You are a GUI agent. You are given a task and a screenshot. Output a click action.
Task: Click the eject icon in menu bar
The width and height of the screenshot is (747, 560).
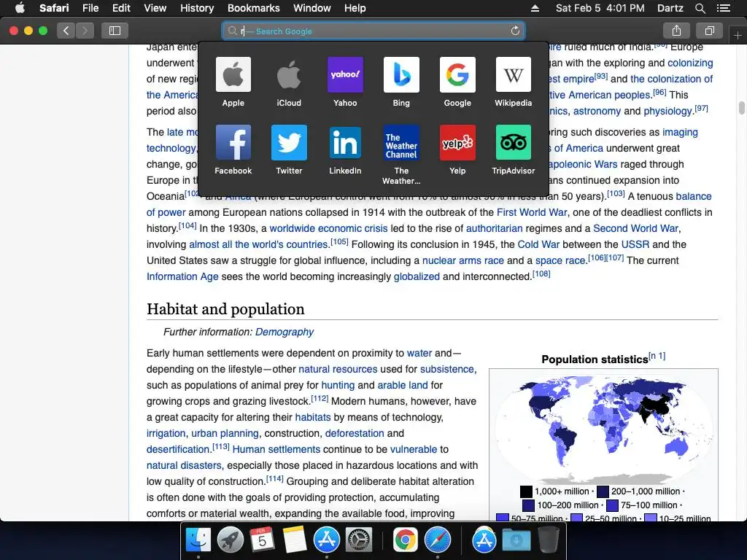pos(535,8)
